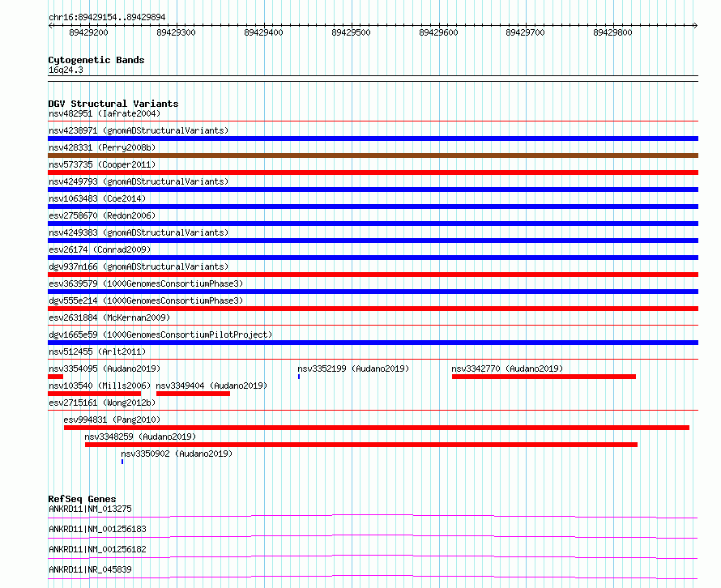
Task: Click ruler position 89429800
Action: coord(612,32)
